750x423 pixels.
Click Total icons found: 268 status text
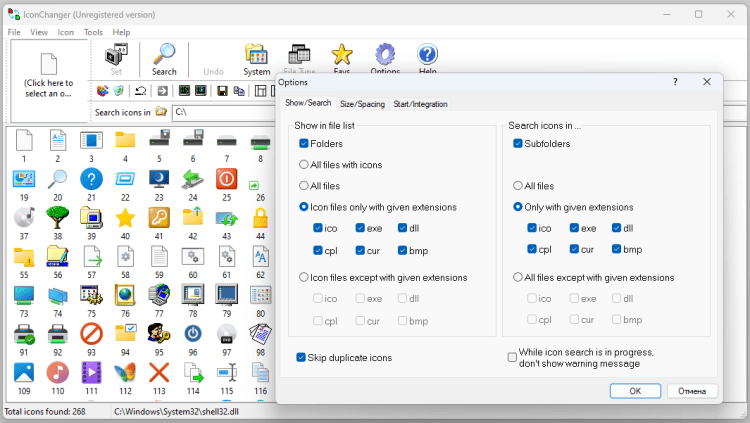point(45,412)
